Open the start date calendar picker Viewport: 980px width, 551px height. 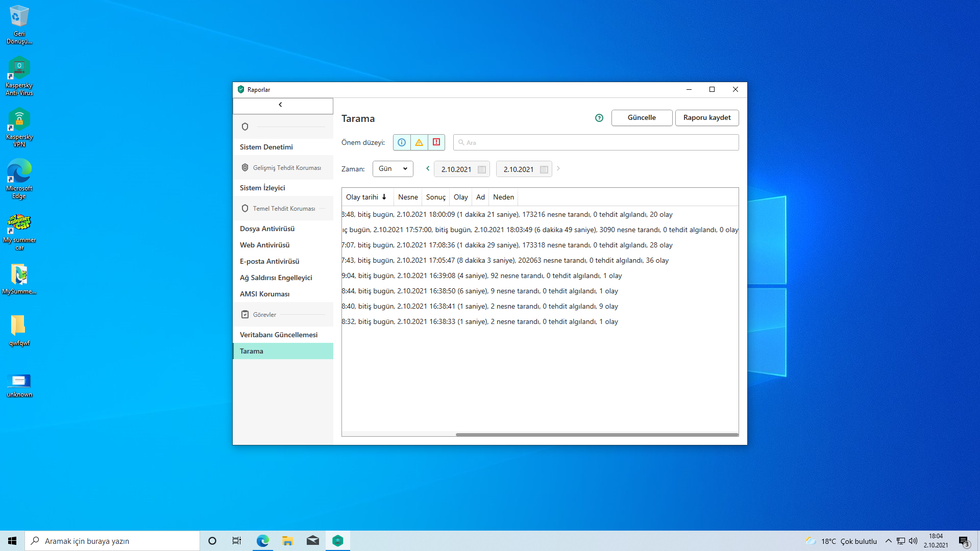click(481, 169)
